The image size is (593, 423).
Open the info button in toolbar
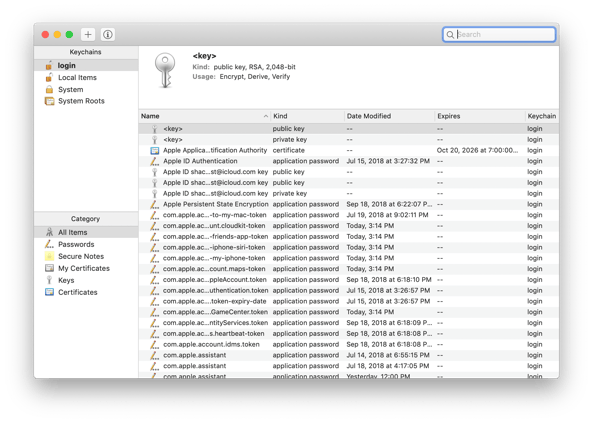(x=108, y=34)
